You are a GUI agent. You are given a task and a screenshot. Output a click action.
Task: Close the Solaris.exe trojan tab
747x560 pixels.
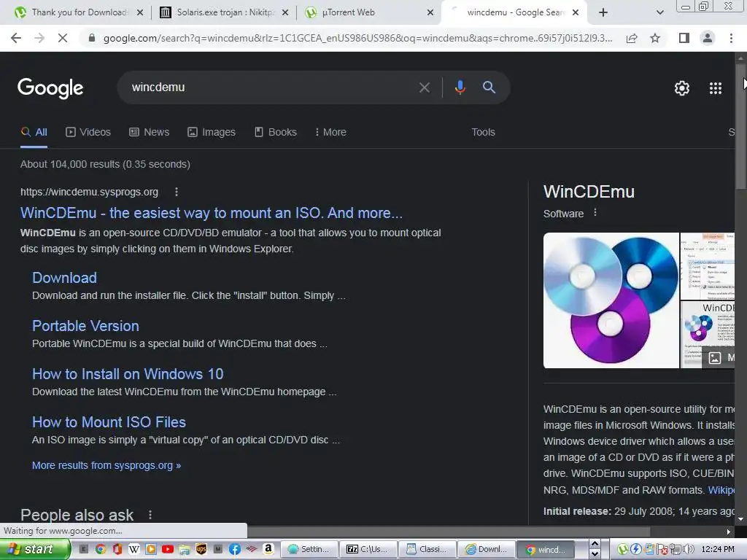[285, 13]
